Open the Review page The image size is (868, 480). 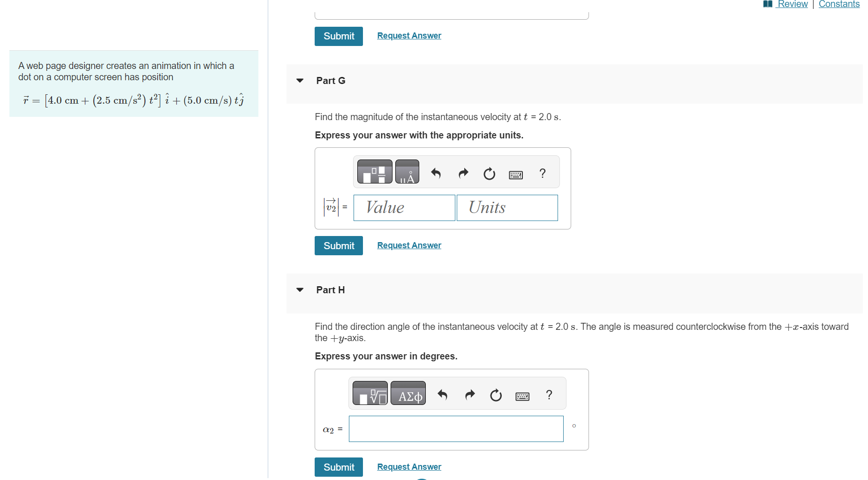pos(793,4)
